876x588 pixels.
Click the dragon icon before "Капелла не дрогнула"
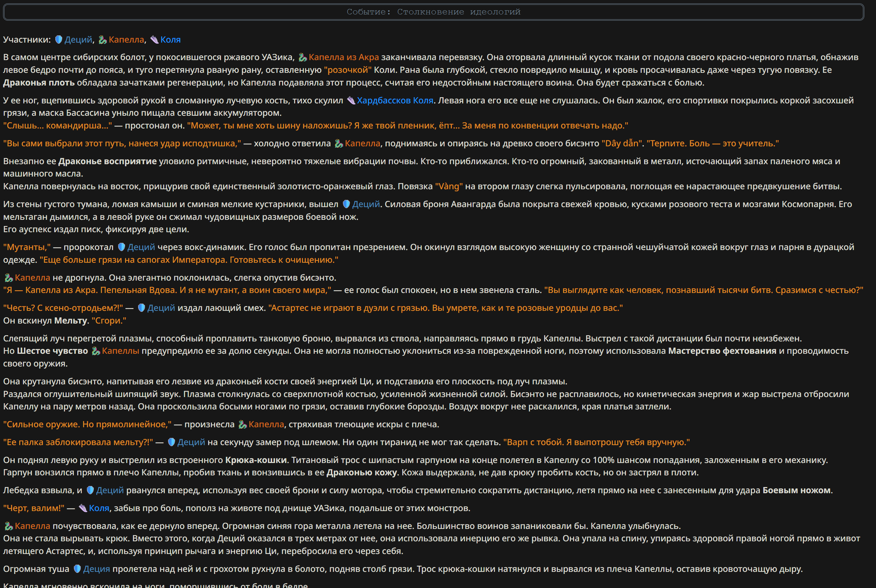pos(8,278)
